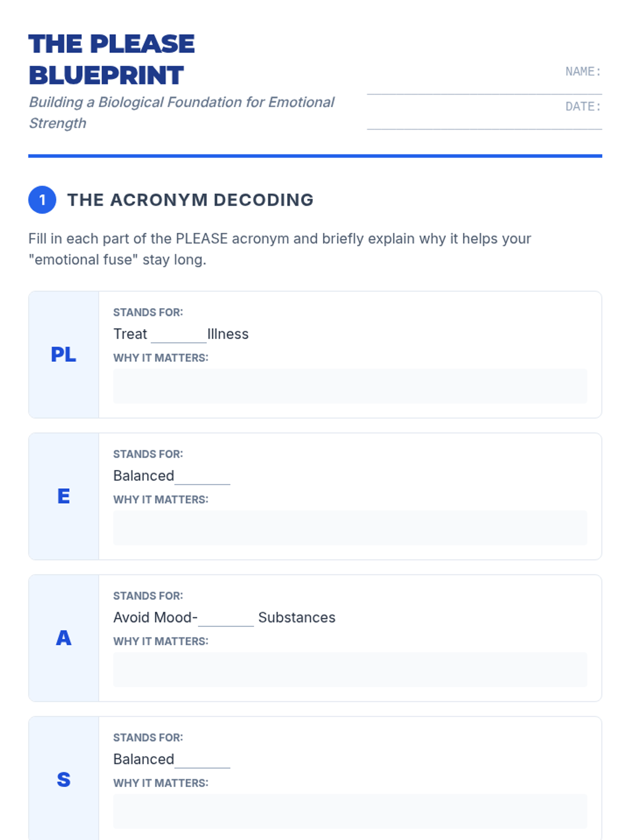Fill the blank between Treat and Illness

(x=178, y=335)
